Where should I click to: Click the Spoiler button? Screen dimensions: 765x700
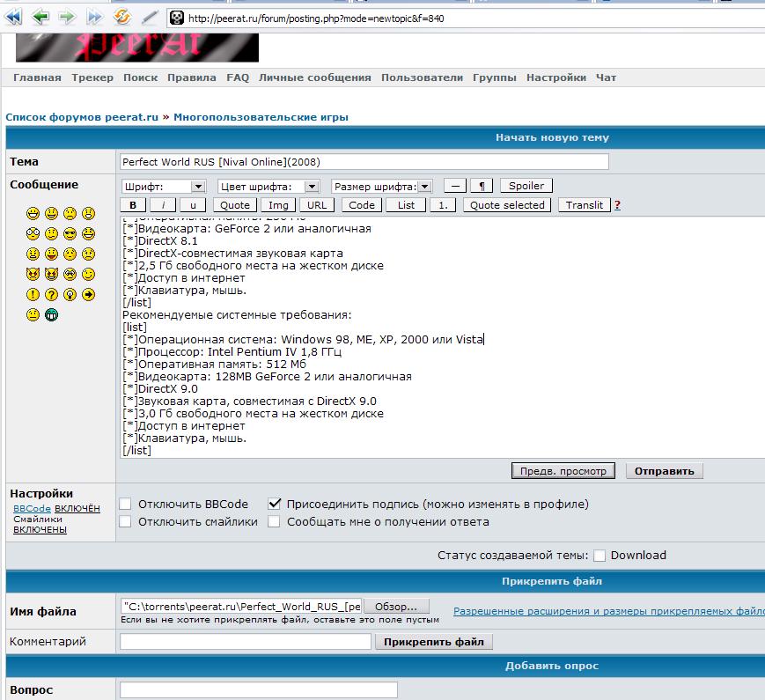tap(526, 186)
